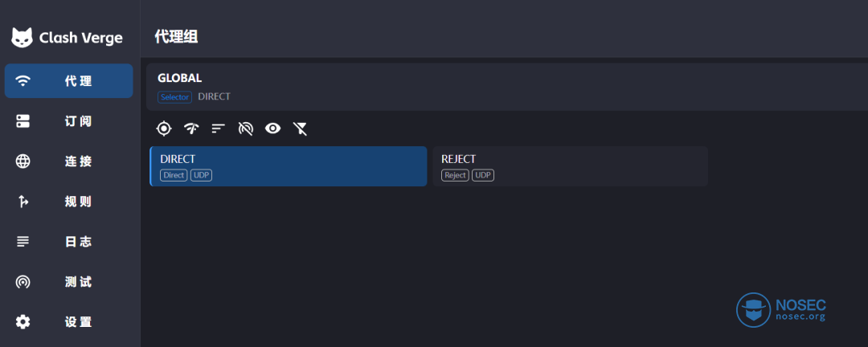Select the REJECT proxy card

point(570,166)
